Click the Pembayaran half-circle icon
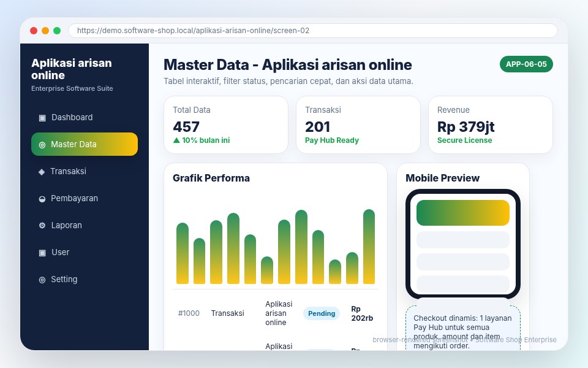This screenshot has height=368, width=588. (42, 199)
